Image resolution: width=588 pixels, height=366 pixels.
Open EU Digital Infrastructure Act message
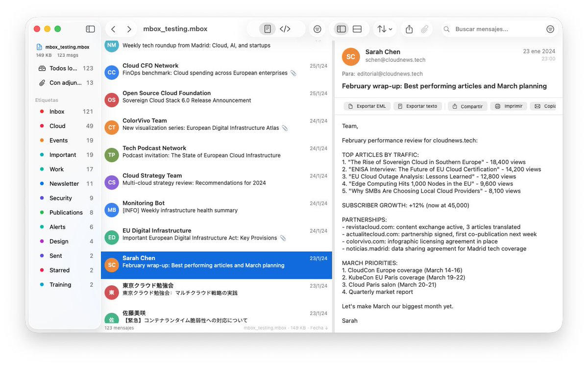point(216,237)
